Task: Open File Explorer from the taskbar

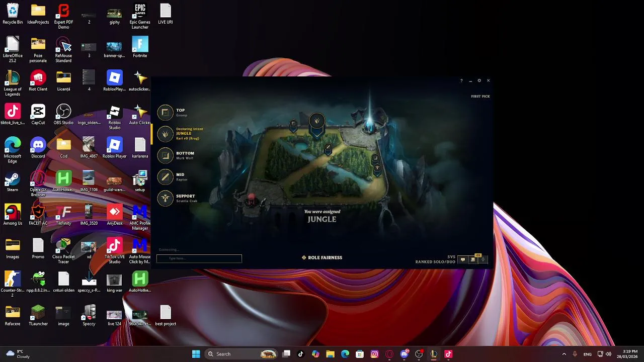Action: [x=330, y=354]
